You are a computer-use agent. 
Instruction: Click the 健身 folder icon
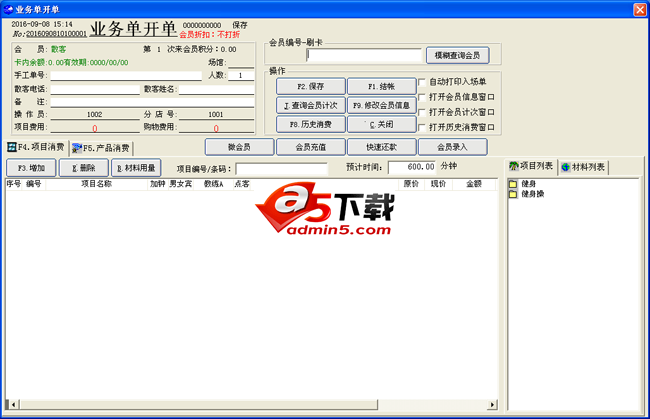pos(513,184)
